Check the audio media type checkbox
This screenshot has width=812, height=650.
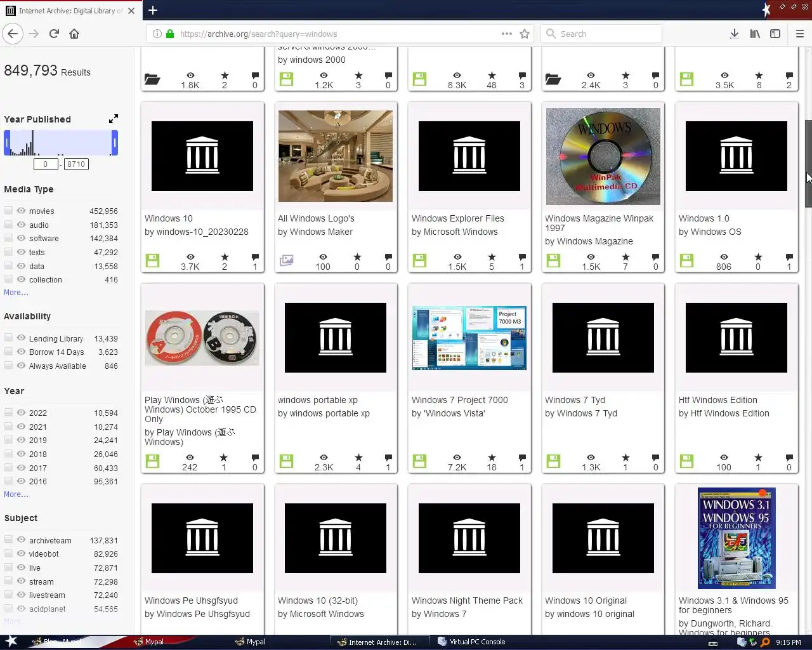point(8,224)
